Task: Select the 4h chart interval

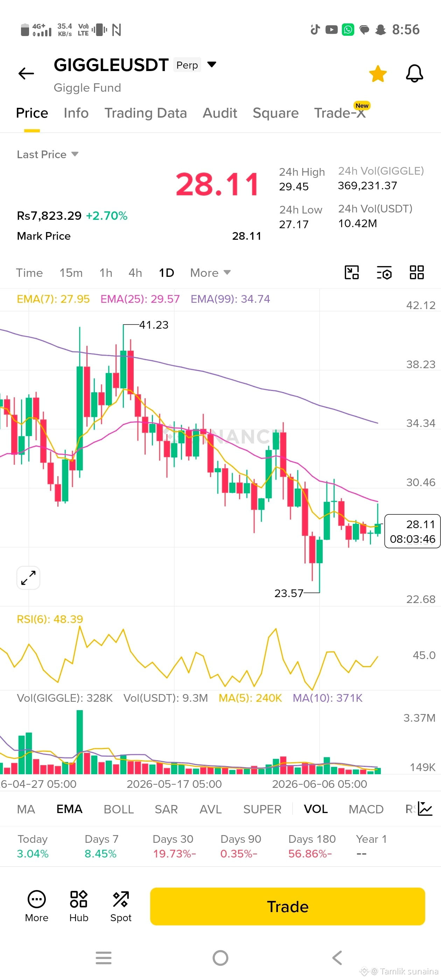Action: (x=135, y=273)
